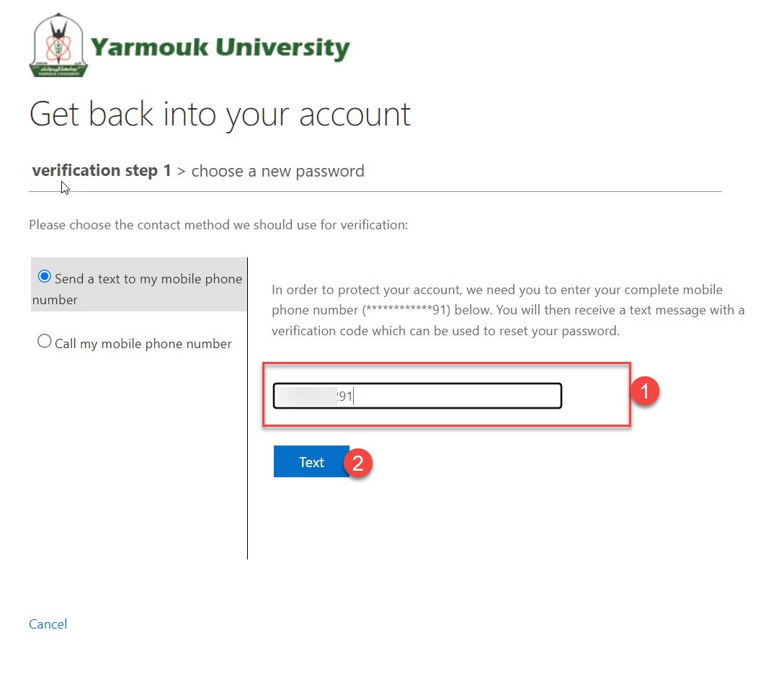Click the Yarmouk University crest logo
The width and height of the screenshot is (784, 700).
pyautogui.click(x=58, y=45)
